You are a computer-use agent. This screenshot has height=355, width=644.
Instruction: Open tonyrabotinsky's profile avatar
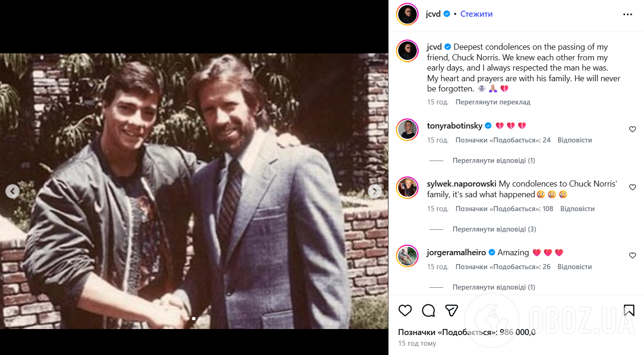coord(407,130)
